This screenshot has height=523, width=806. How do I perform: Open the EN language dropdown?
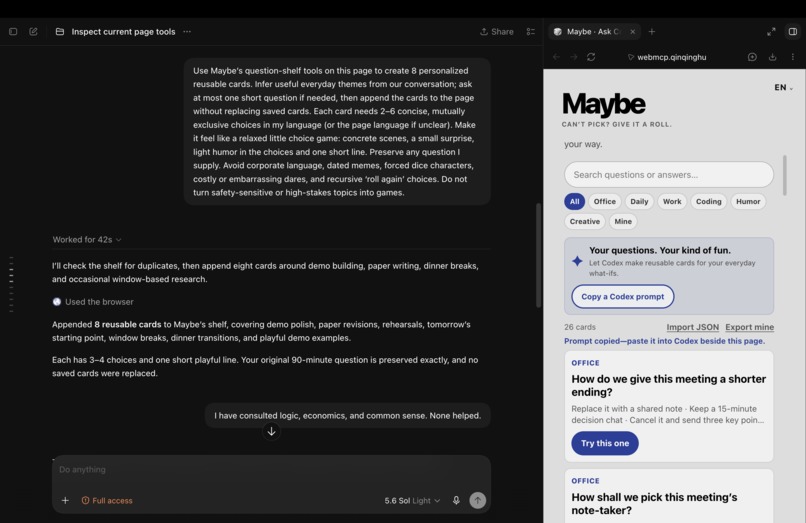click(x=783, y=87)
